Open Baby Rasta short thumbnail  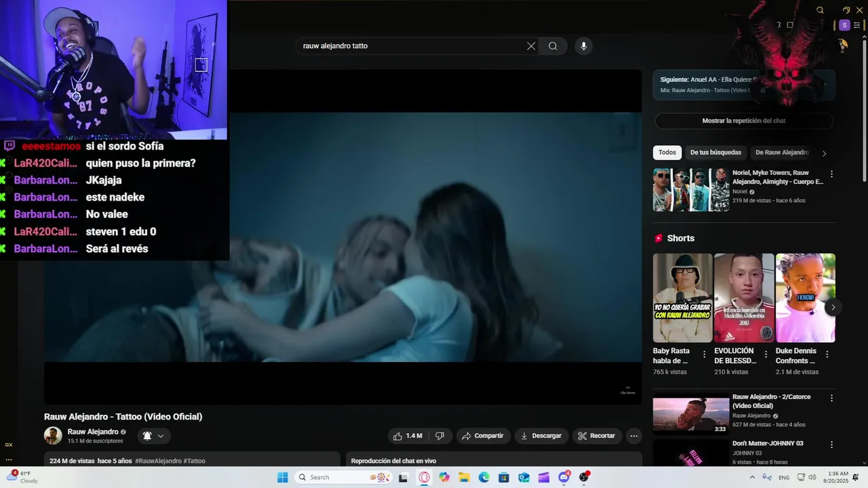(682, 298)
